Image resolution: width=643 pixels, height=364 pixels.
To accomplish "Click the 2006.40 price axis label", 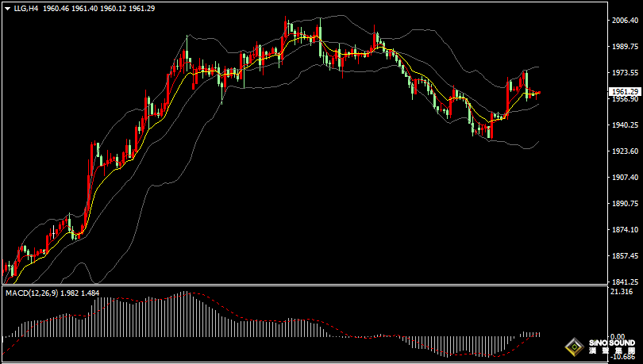I will click(x=625, y=20).
